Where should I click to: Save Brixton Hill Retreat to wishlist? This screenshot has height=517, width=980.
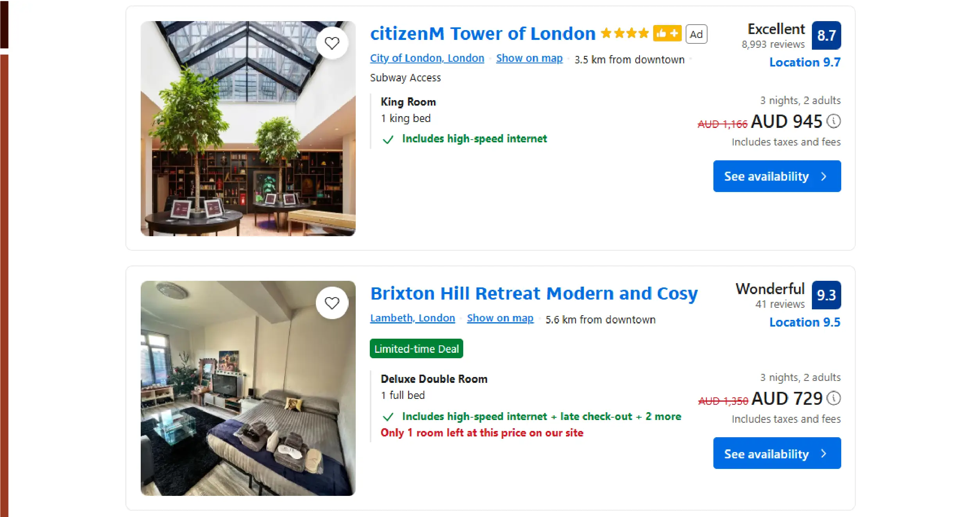(x=332, y=303)
